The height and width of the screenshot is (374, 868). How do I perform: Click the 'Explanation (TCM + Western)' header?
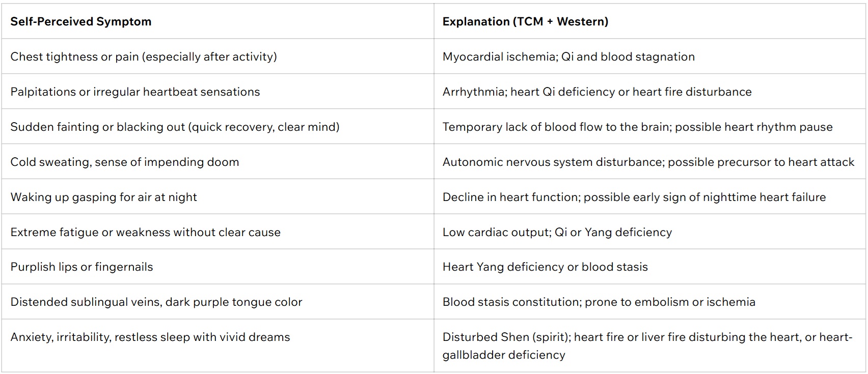coord(525,21)
